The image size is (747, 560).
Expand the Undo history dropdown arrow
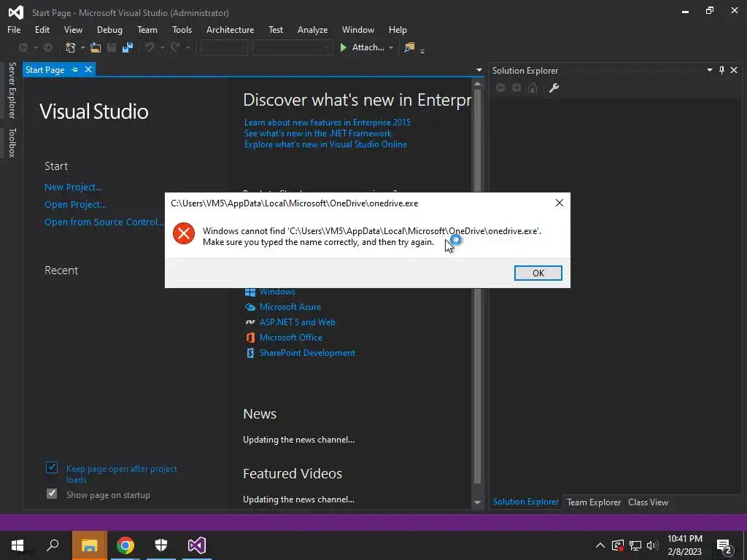162,47
